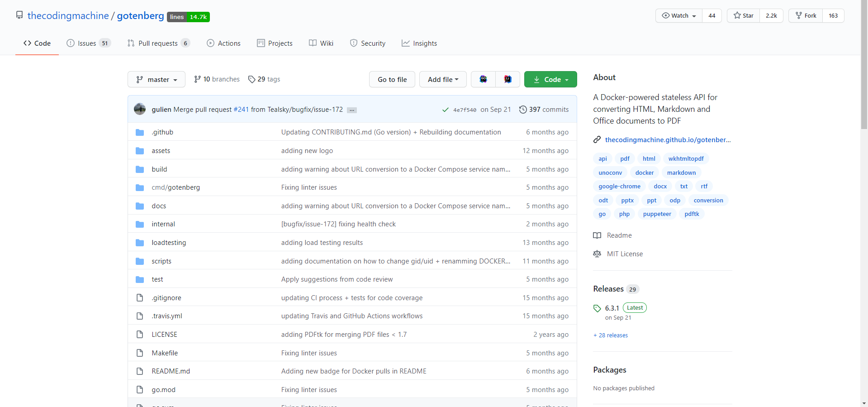Click the docs folder icon

click(140, 206)
